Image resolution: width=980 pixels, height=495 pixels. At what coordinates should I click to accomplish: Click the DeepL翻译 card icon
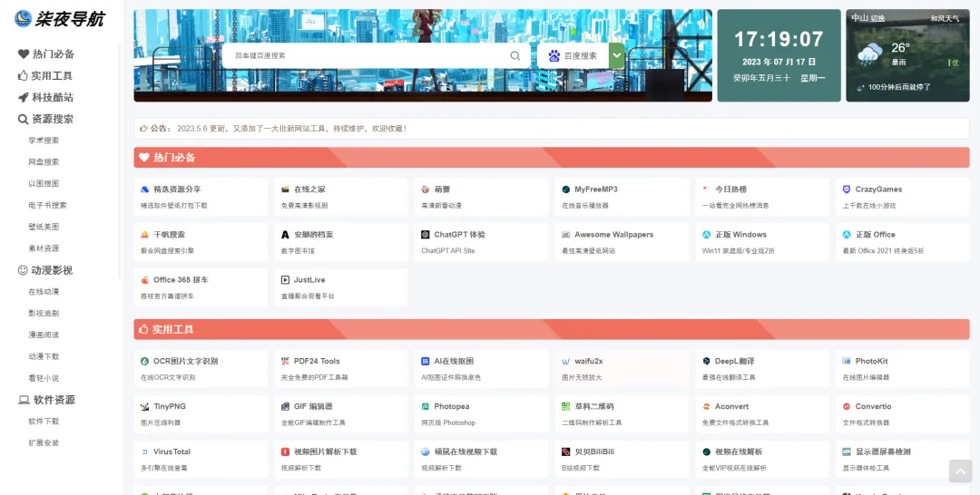[x=706, y=362]
